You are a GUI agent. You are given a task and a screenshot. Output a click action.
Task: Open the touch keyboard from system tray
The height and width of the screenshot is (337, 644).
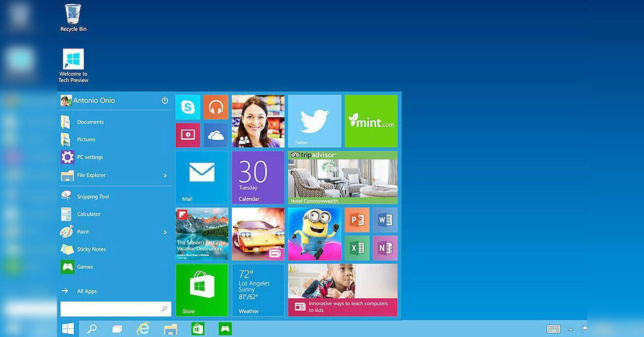(x=553, y=329)
